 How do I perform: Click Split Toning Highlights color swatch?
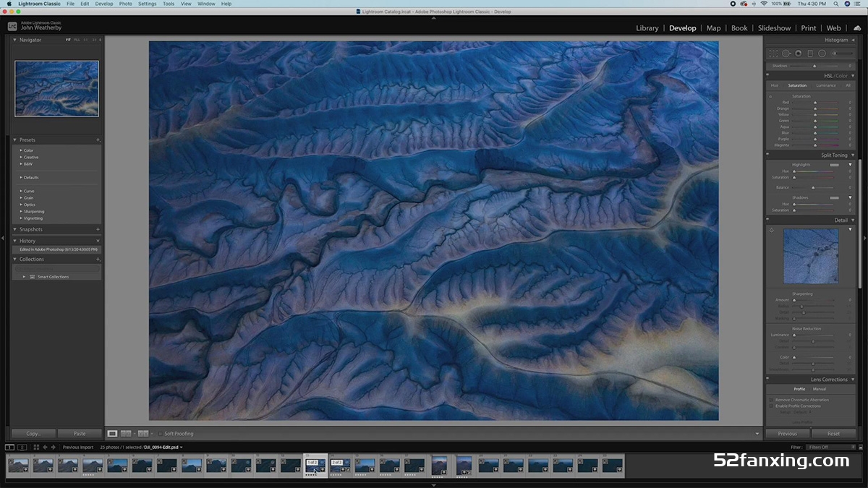(834, 165)
